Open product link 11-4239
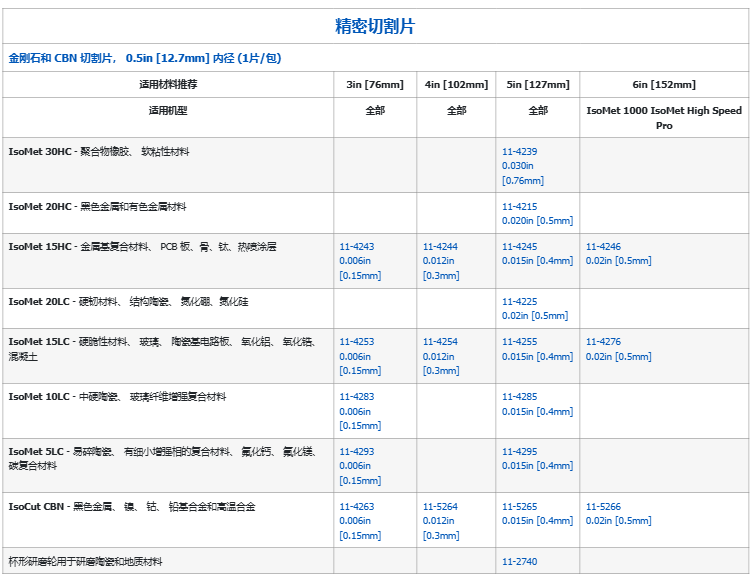This screenshot has height=576, width=755. [x=520, y=152]
